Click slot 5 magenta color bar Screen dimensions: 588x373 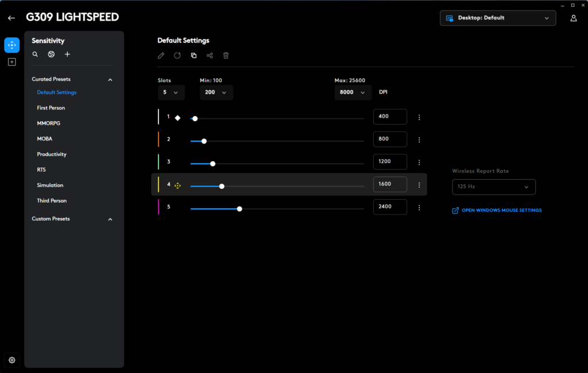click(x=158, y=207)
